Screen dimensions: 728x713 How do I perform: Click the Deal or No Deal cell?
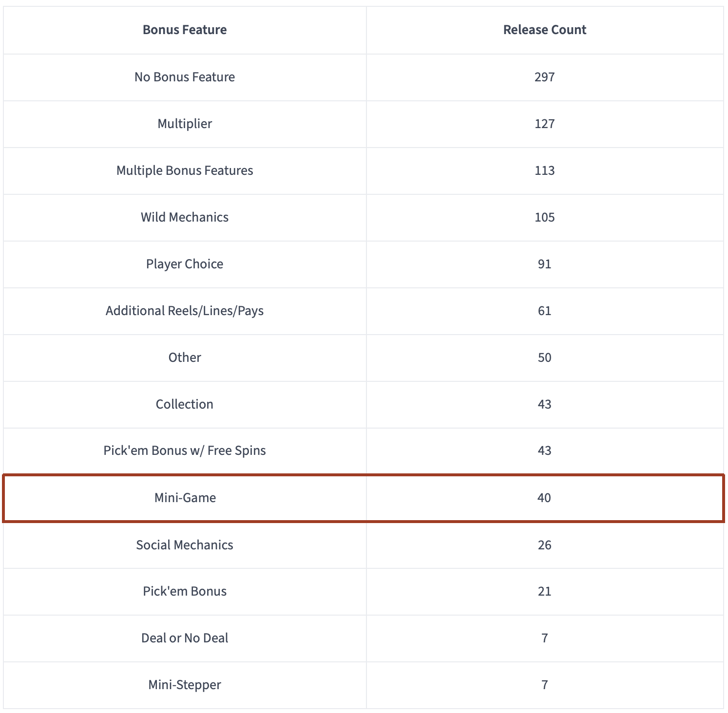tap(185, 638)
